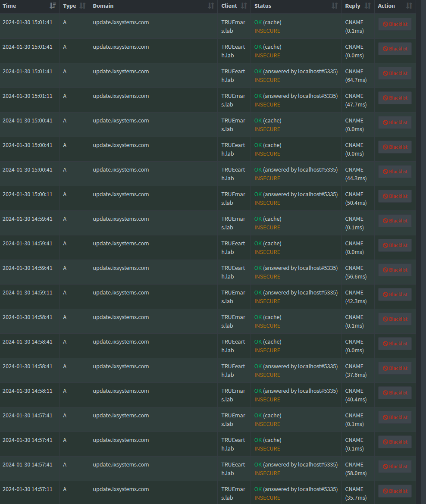The image size is (426, 504).
Task: Sort queries using the Domain column arrows
Action: tap(211, 6)
